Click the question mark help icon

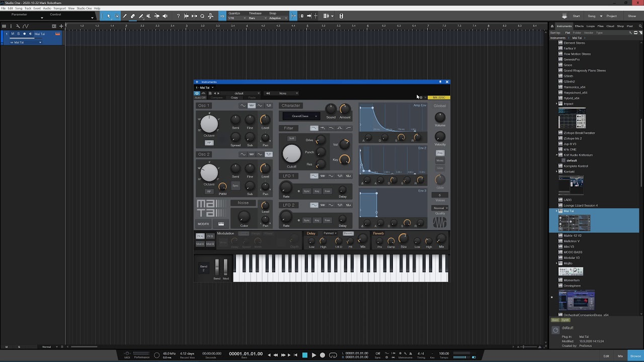178,16
